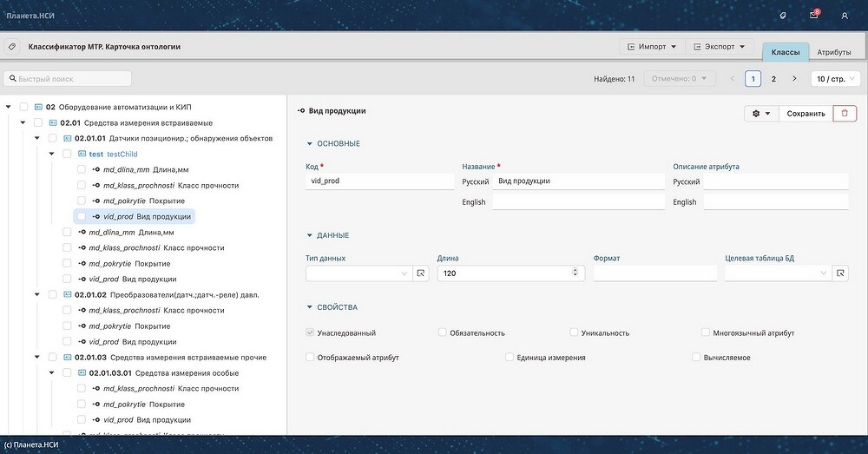868x454 pixels.
Task: Click the class icon of test testChild
Action: point(82,154)
